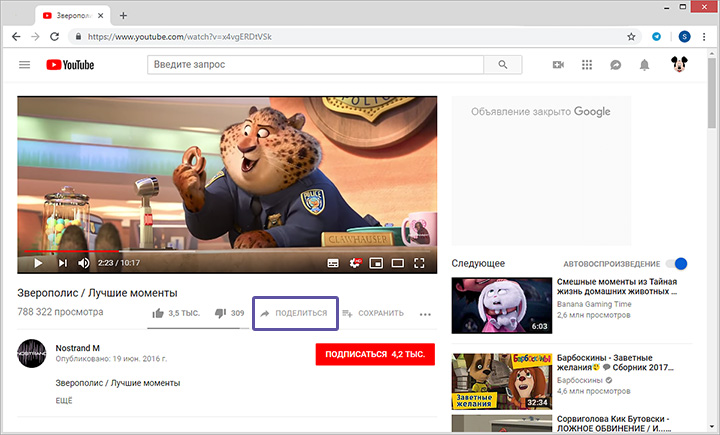Click the magnifier search button
This screenshot has width=720, height=435.
pos(503,65)
